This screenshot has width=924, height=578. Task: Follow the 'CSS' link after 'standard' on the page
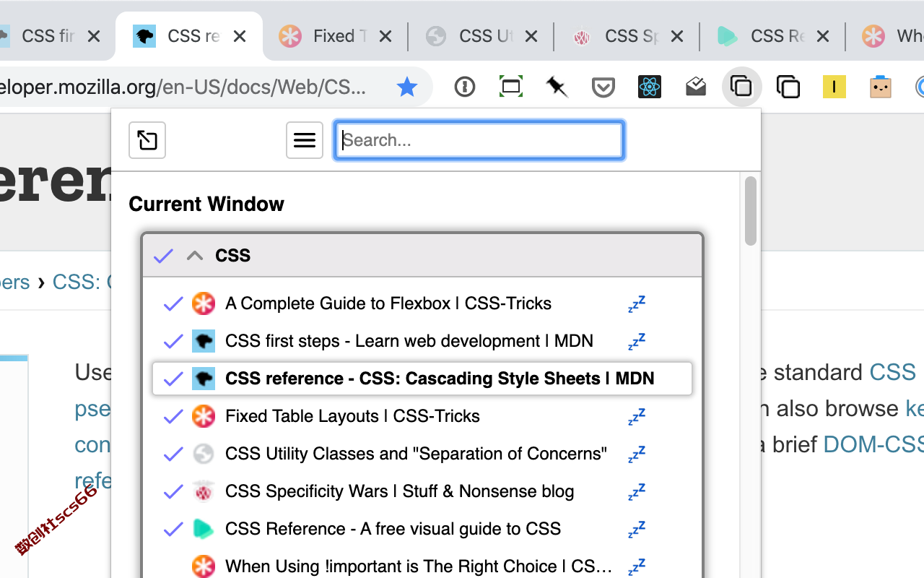[892, 372]
